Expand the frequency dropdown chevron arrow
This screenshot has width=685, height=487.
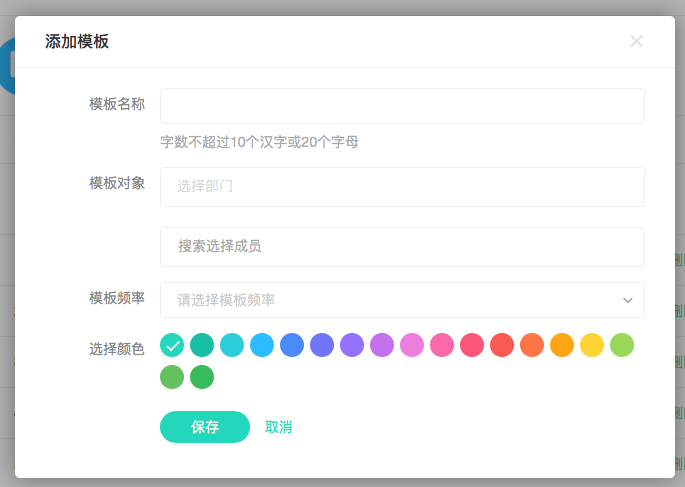pos(628,300)
